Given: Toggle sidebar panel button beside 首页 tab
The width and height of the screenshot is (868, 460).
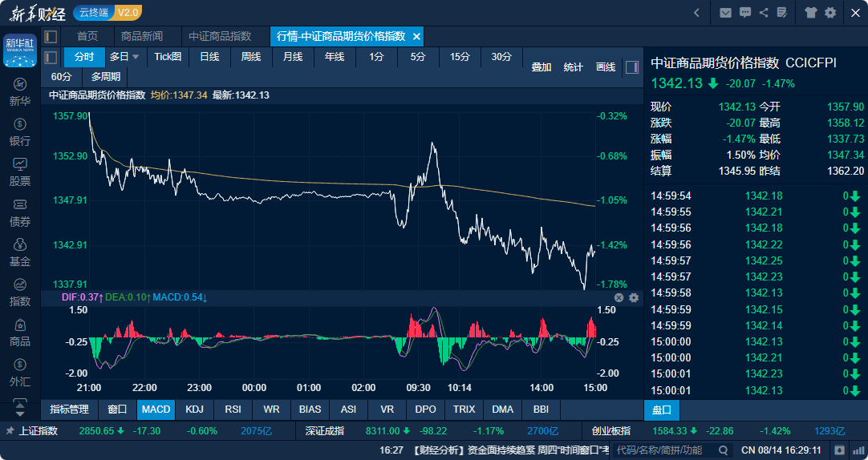Looking at the screenshot, I should pyautogui.click(x=51, y=37).
